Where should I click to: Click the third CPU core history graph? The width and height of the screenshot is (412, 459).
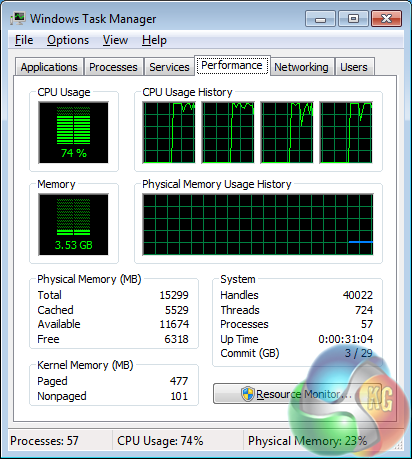(287, 132)
